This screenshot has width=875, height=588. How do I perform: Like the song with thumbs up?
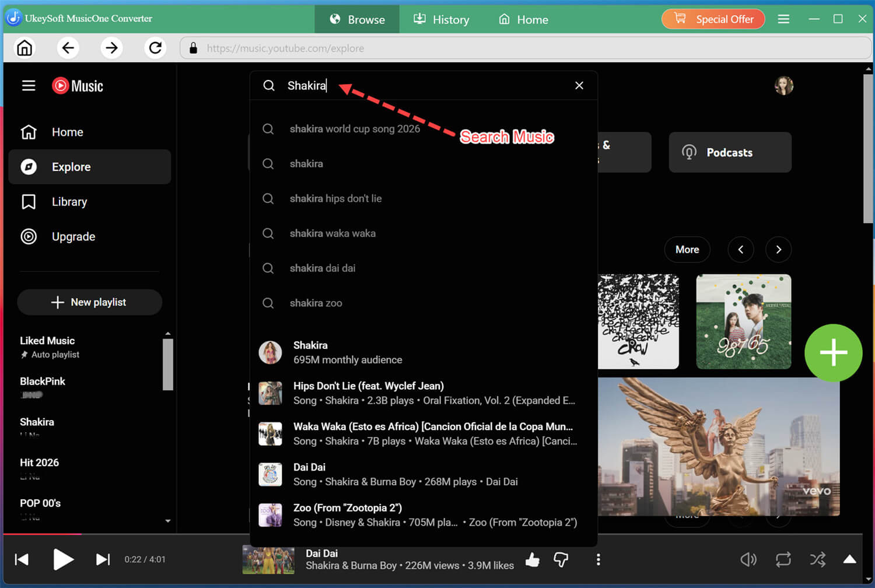tap(532, 560)
